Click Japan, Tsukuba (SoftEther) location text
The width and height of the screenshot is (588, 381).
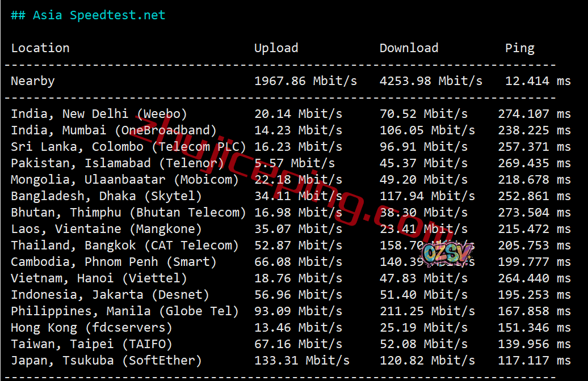[x=106, y=361]
